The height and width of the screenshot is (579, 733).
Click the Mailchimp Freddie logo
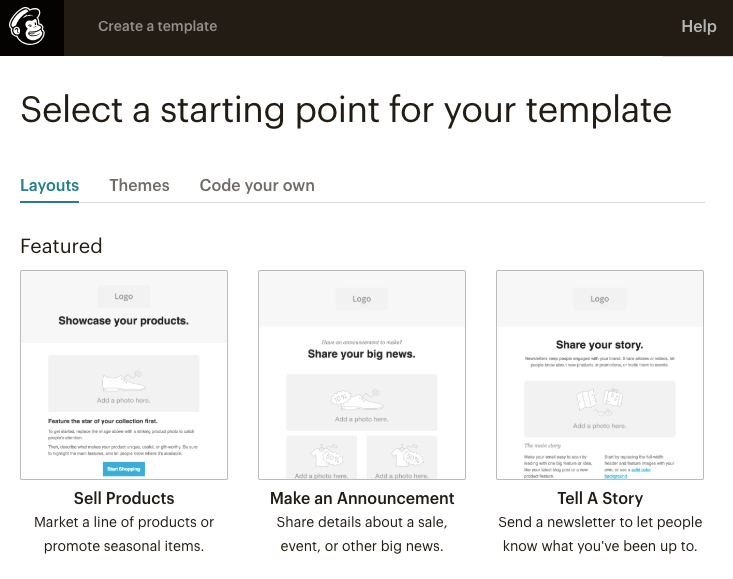(29, 27)
